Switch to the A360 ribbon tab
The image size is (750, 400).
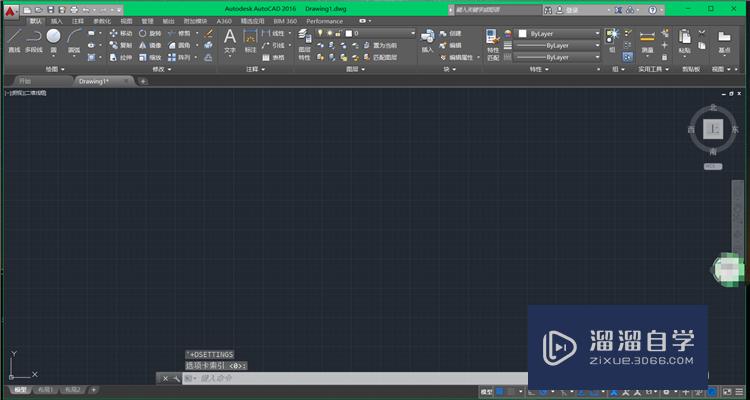223,21
